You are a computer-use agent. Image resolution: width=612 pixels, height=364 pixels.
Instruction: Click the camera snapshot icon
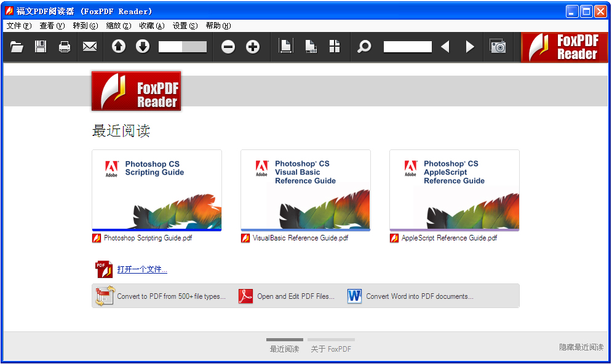pos(498,47)
